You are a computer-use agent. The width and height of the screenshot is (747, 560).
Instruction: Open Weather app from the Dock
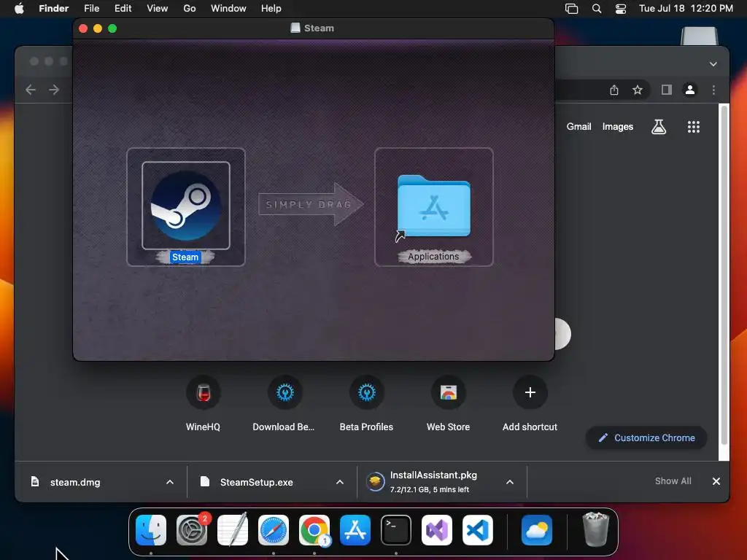pos(537,530)
